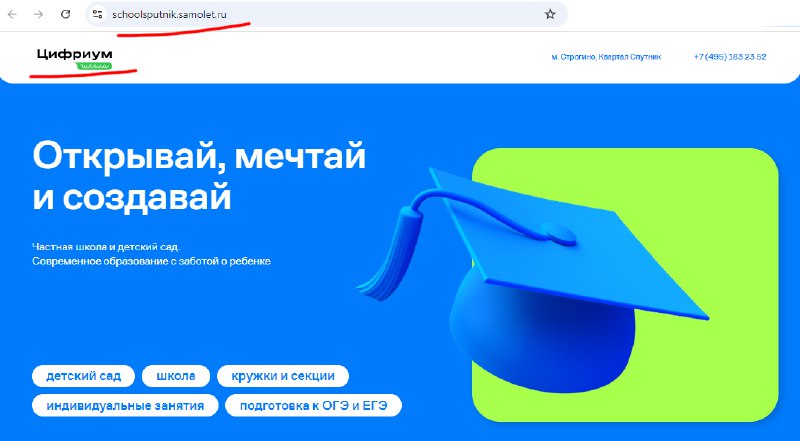Click the Современное образование с заботой о ребенке line
The width and height of the screenshot is (800, 441).
coord(151,261)
